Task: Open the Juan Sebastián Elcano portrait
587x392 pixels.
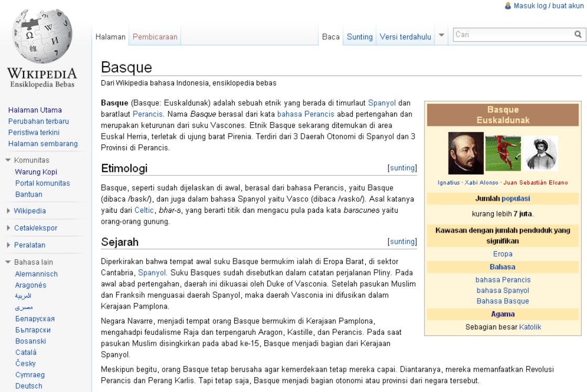Action: [x=541, y=153]
